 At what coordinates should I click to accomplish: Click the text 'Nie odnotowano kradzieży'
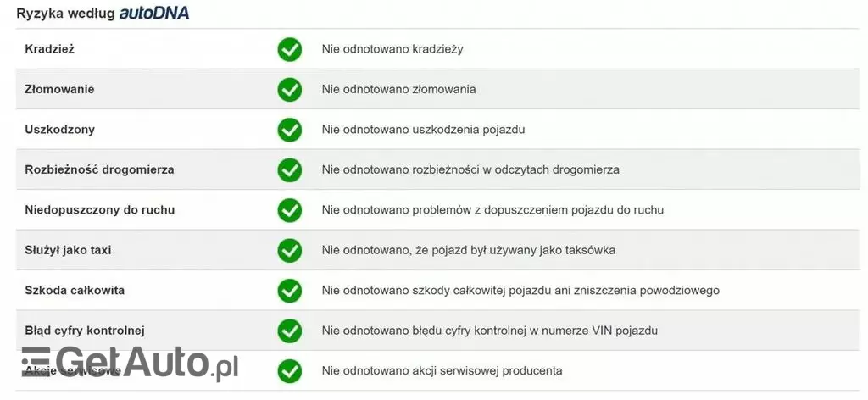click(392, 49)
